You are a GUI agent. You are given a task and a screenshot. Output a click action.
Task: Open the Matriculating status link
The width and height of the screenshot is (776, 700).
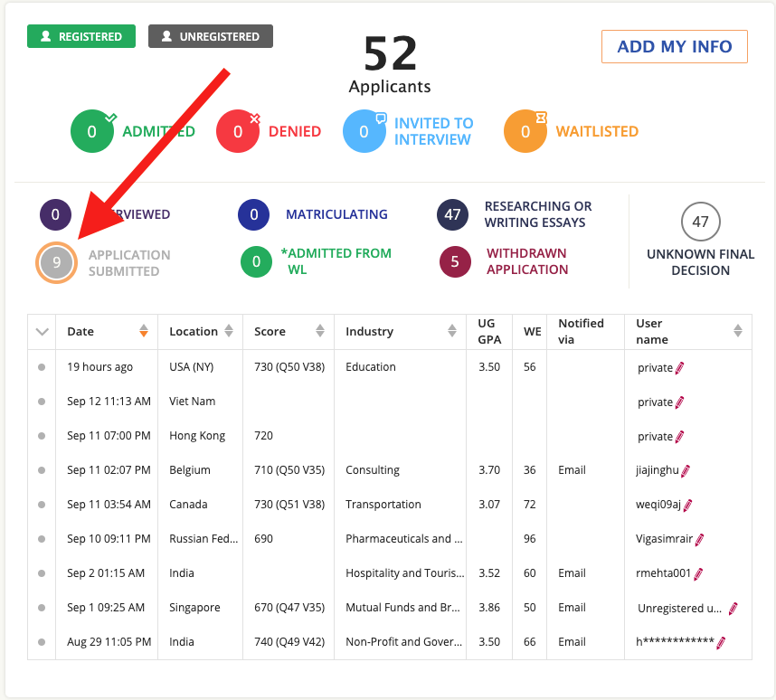click(336, 214)
